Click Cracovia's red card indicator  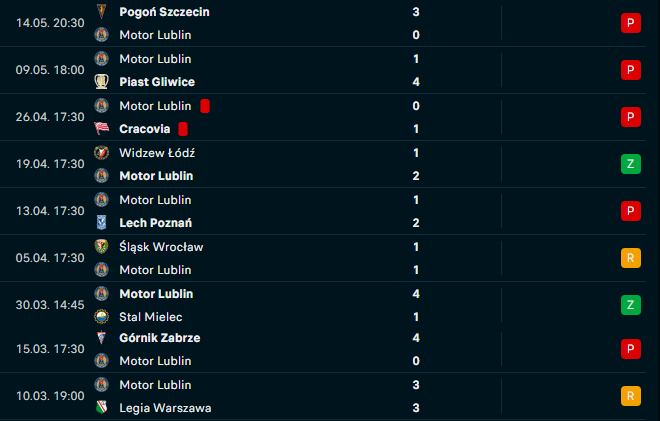(183, 129)
